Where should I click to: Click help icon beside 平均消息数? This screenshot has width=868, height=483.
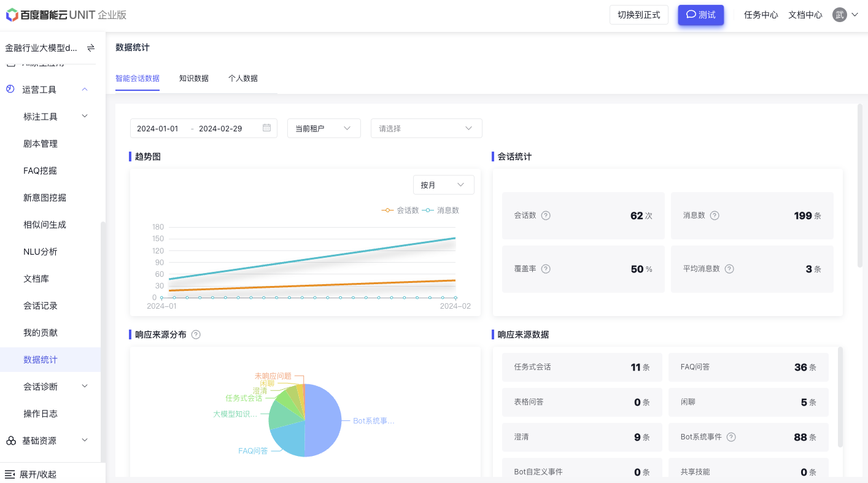point(729,269)
